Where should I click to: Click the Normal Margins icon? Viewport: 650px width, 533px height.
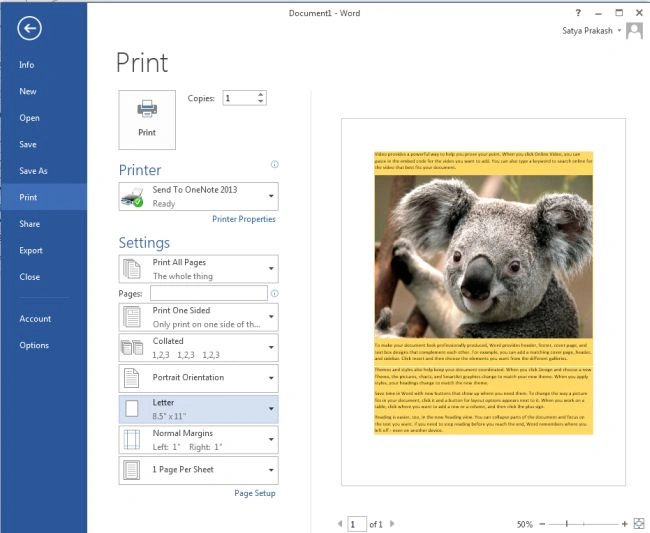pyautogui.click(x=131, y=440)
